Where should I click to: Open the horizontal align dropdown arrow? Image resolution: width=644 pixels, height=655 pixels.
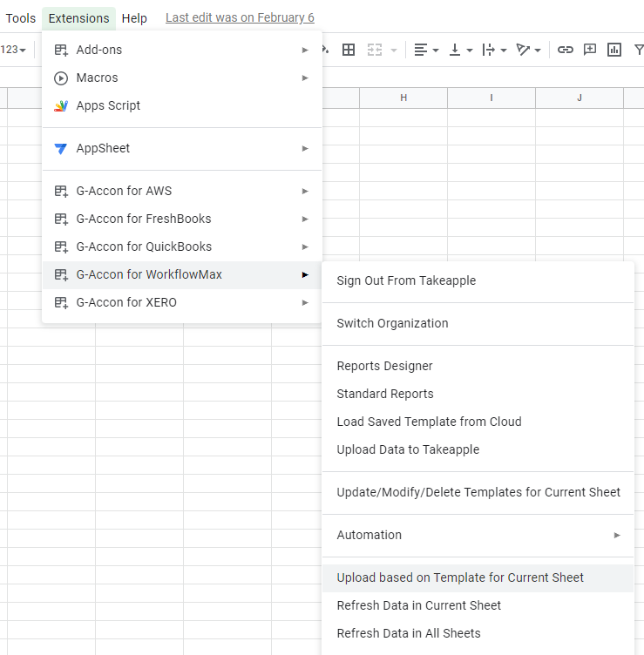click(436, 51)
